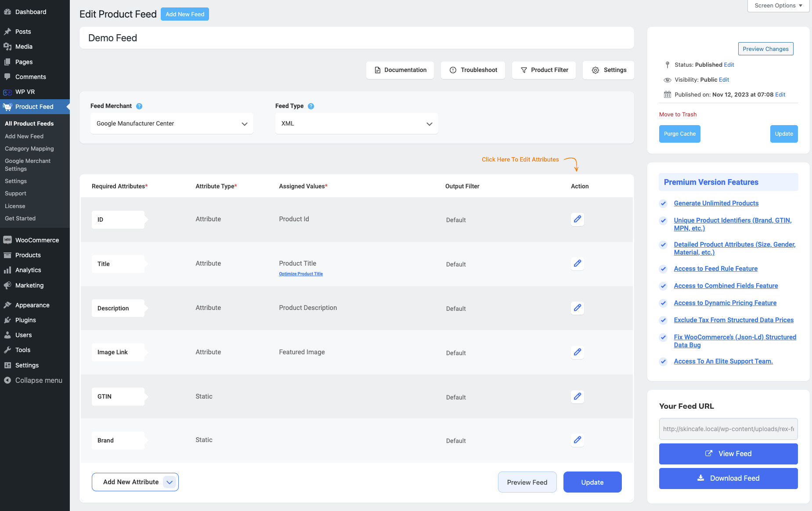This screenshot has width=812, height=511.
Task: Edit the Published status link
Action: point(729,65)
